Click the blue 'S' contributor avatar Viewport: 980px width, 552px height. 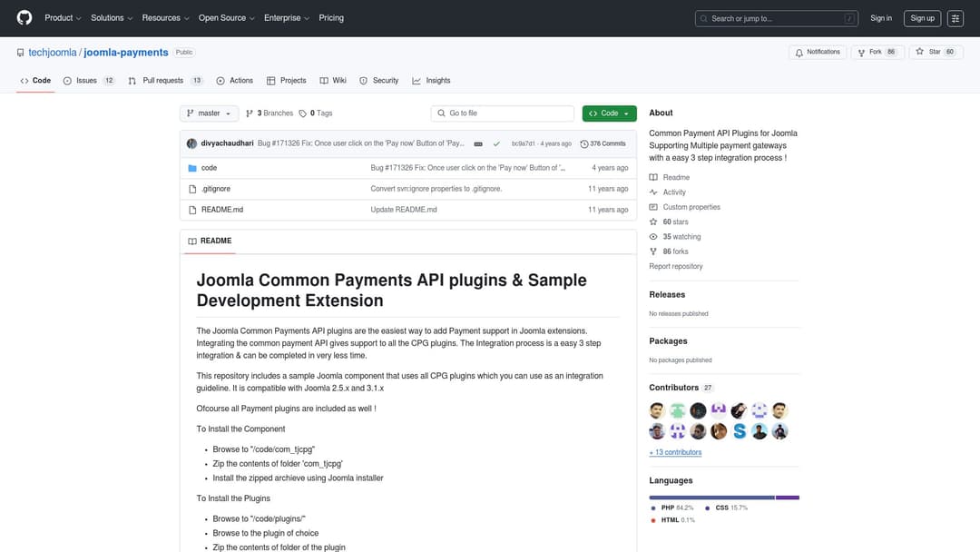(740, 431)
